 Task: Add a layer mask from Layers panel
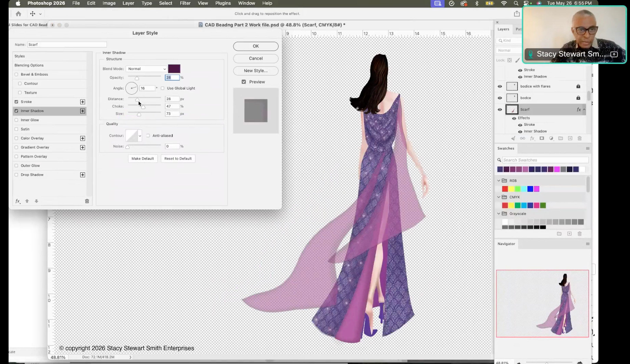tap(542, 138)
